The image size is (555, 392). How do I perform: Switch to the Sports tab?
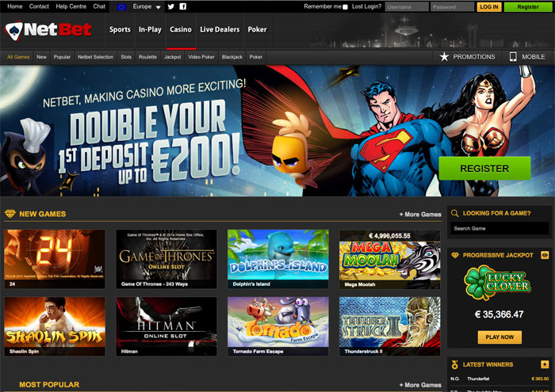pyautogui.click(x=120, y=29)
